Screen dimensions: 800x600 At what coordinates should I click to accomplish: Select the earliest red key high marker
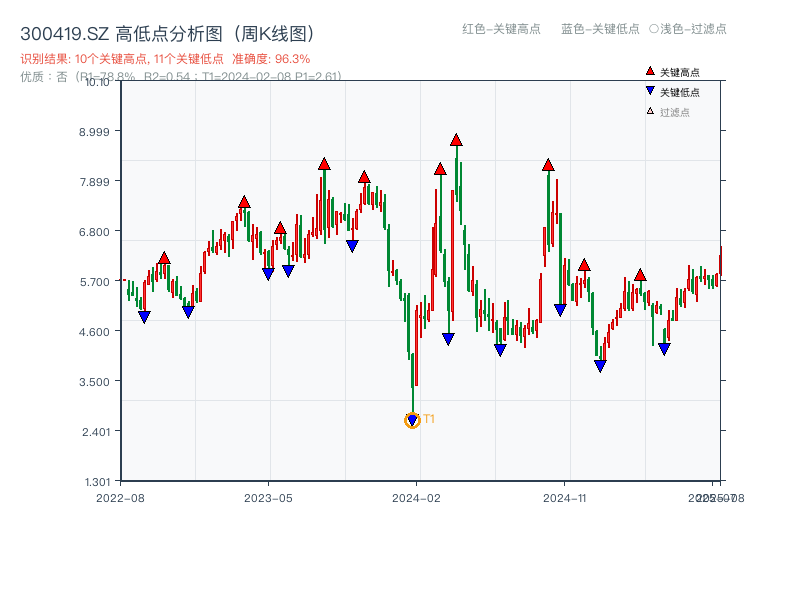coord(164,258)
